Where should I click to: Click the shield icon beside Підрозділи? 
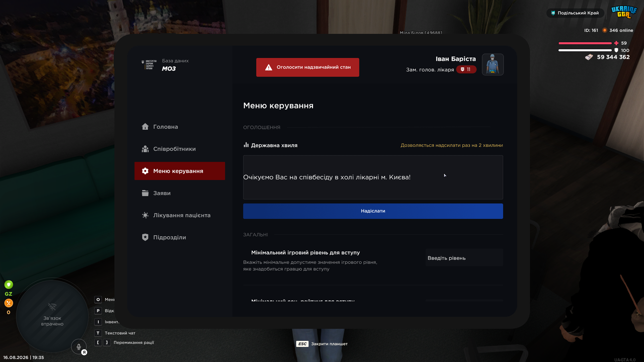(x=145, y=237)
